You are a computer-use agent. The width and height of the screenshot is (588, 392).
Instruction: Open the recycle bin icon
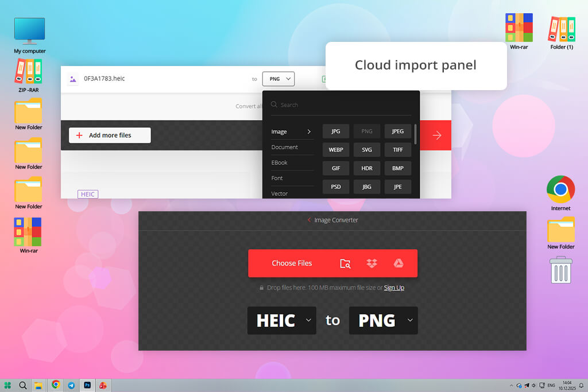[x=560, y=270]
